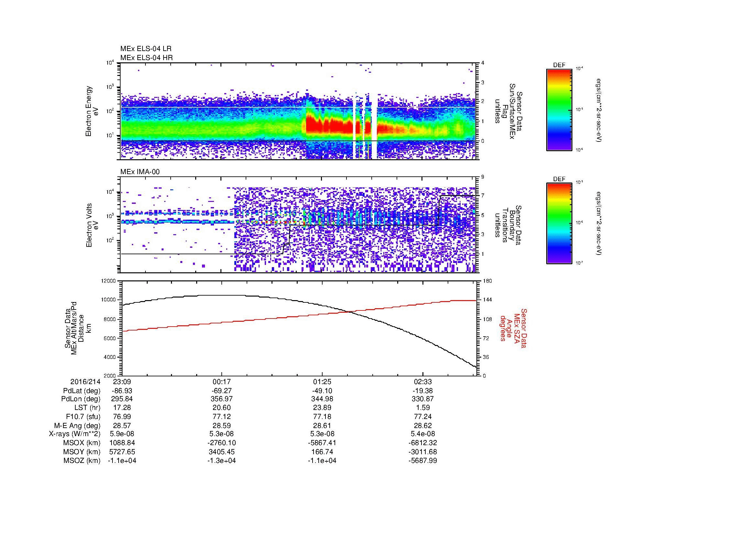Click the SZA axis tick '180'
The image size is (756, 534).
pyautogui.click(x=488, y=281)
